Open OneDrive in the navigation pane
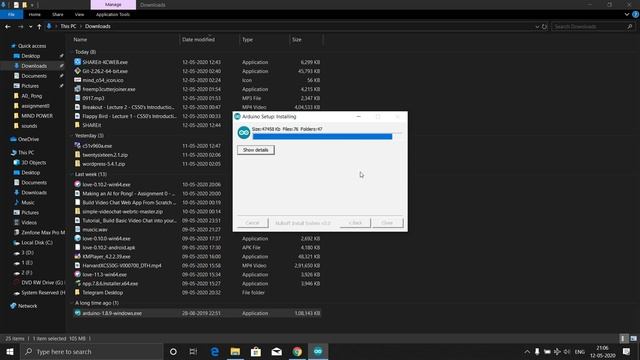 click(x=28, y=139)
